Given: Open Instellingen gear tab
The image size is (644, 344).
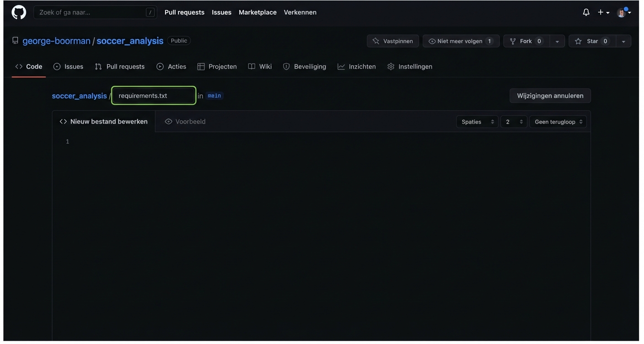Looking at the screenshot, I should tap(409, 67).
